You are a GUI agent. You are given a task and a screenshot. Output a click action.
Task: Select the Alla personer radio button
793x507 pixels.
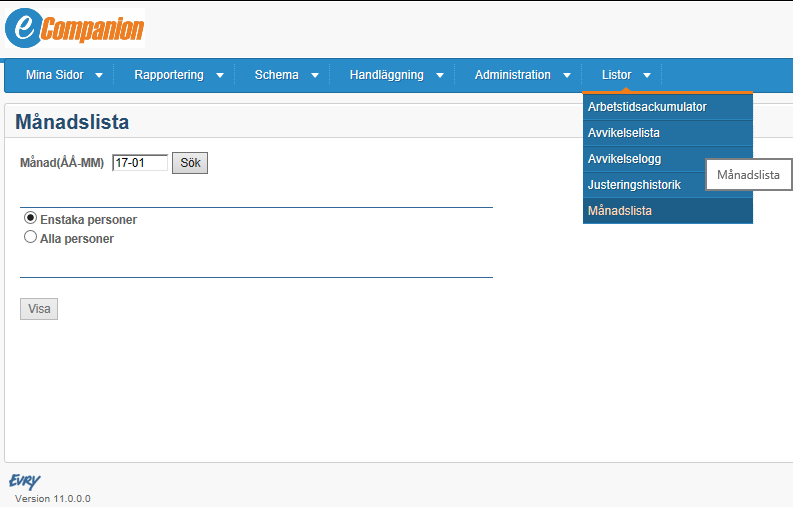(30, 237)
